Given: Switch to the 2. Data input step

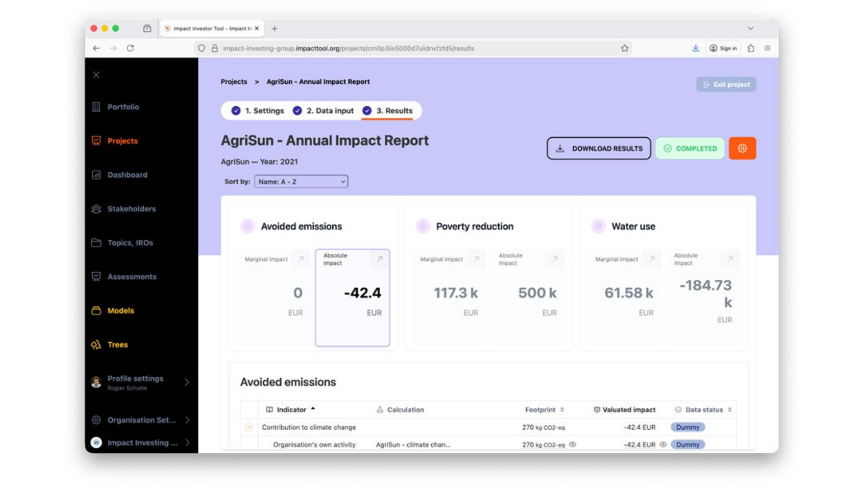Looking at the screenshot, I should [x=324, y=111].
